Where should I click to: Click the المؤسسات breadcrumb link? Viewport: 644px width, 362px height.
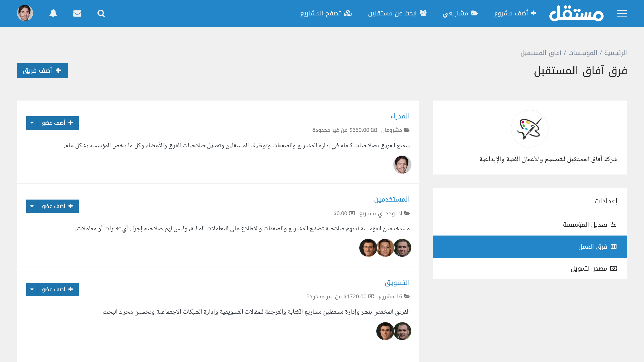click(583, 53)
